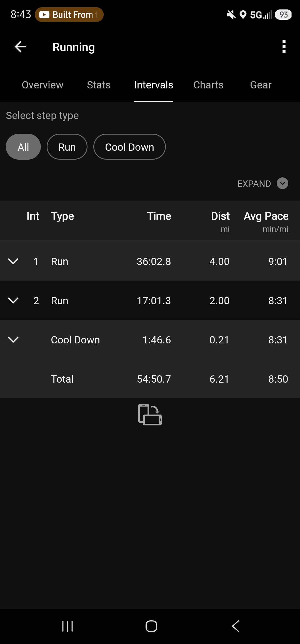Expand the Cool Down row chevron
This screenshot has height=644, width=300.
[x=13, y=340]
